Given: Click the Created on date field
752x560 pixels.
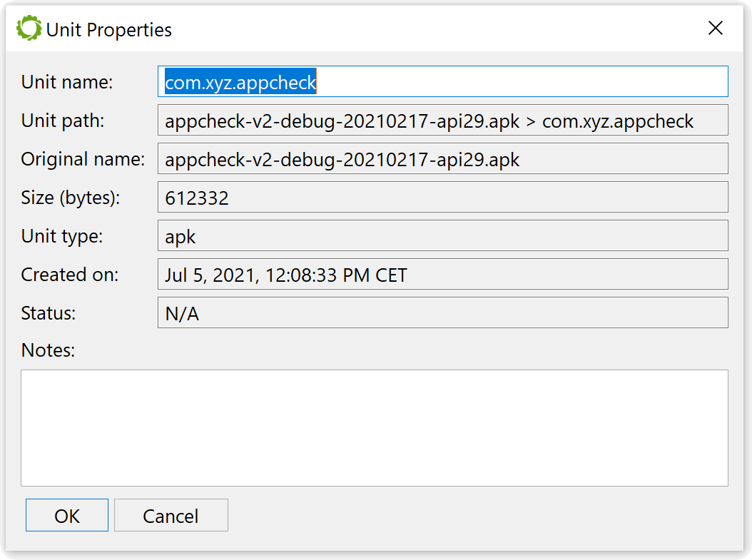Looking at the screenshot, I should point(442,274).
